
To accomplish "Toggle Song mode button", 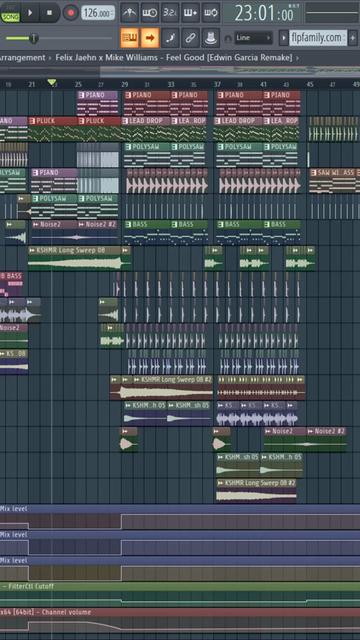I will [x=10, y=16].
